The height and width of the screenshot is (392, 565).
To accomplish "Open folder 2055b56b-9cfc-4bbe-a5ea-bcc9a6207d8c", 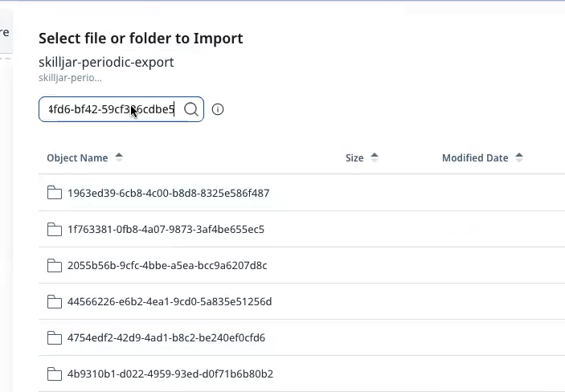I will (167, 265).
